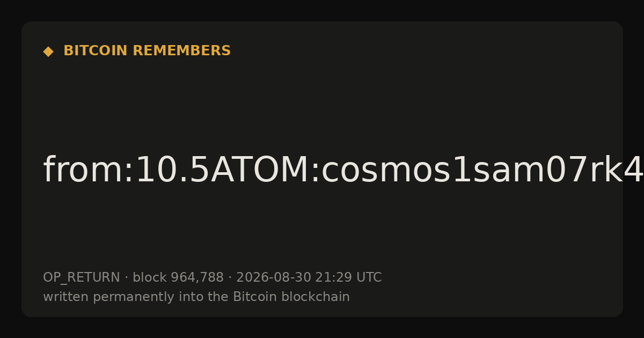The width and height of the screenshot is (644, 338).
Task: Click the word BITCOIN in header
Action: 96,51
